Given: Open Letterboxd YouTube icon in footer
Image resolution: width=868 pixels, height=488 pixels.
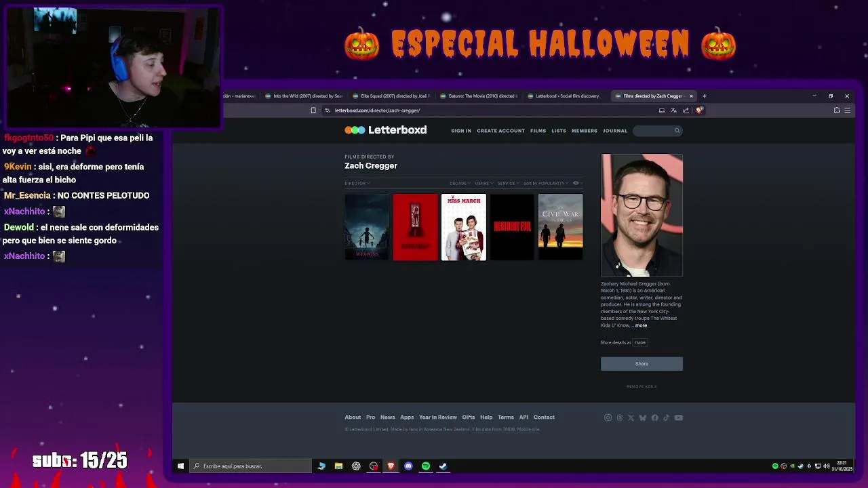Looking at the screenshot, I should 678,418.
